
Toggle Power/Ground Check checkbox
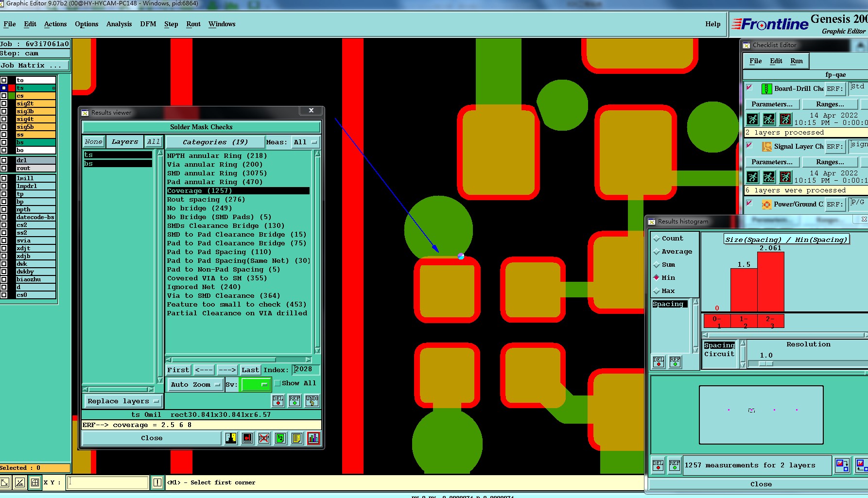749,203
